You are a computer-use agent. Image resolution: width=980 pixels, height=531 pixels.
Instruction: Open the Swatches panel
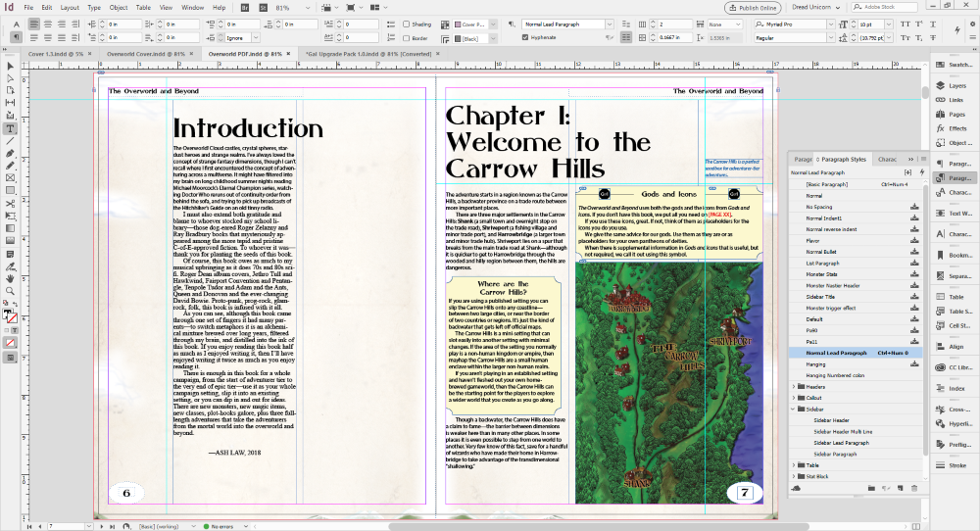[955, 65]
